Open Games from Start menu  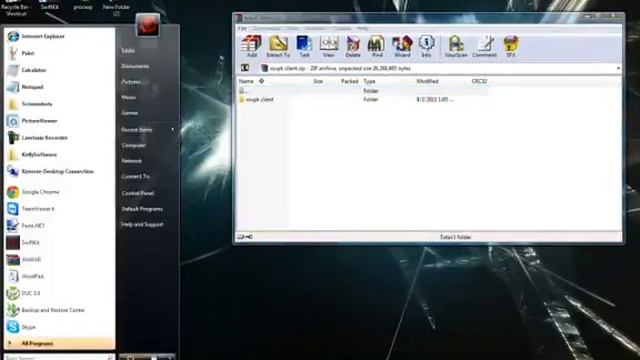(x=130, y=113)
